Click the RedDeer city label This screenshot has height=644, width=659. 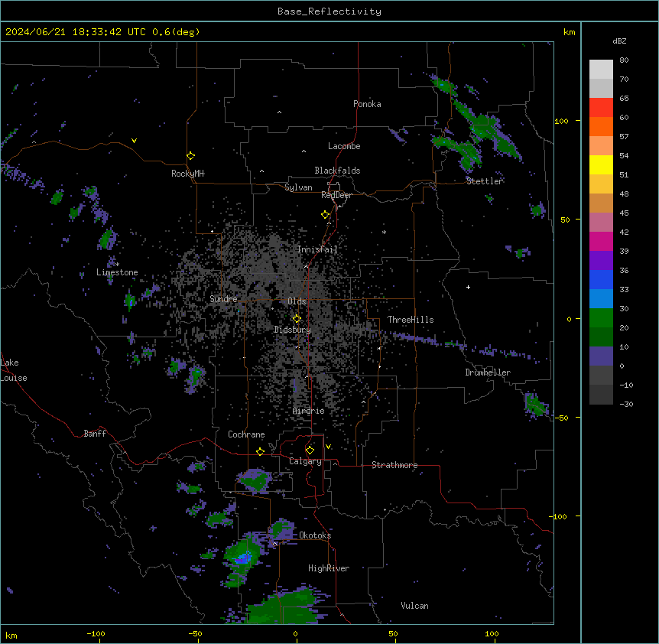coord(336,195)
